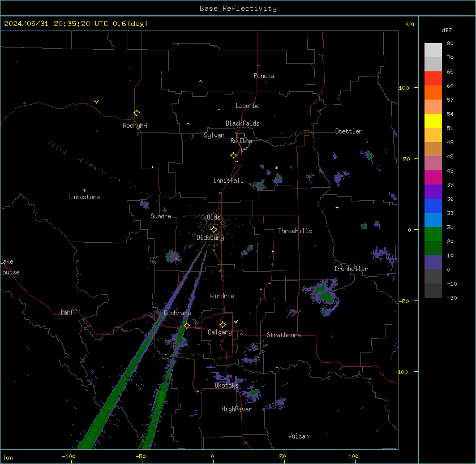Click the Sylvan label on map
This screenshot has height=464, width=476.
pyautogui.click(x=214, y=135)
